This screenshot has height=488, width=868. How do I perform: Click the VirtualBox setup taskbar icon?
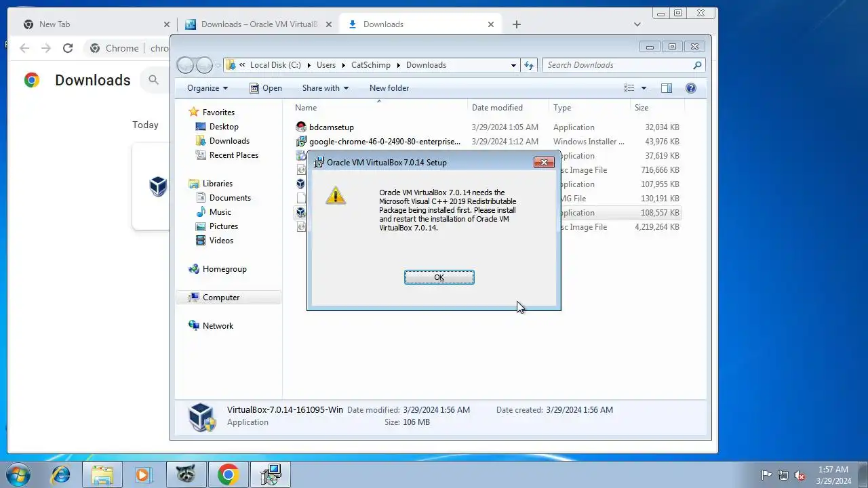[x=270, y=475]
